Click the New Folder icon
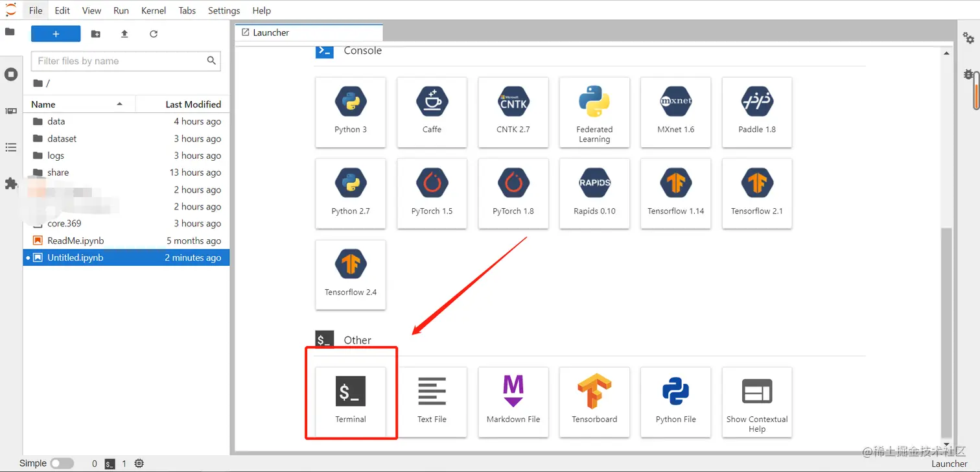Image resolution: width=980 pixels, height=472 pixels. (96, 34)
